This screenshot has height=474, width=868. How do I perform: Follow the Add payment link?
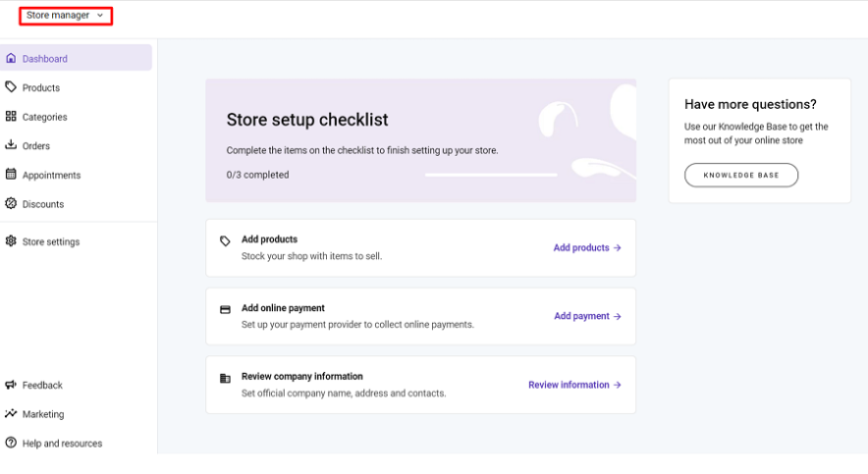tap(587, 317)
